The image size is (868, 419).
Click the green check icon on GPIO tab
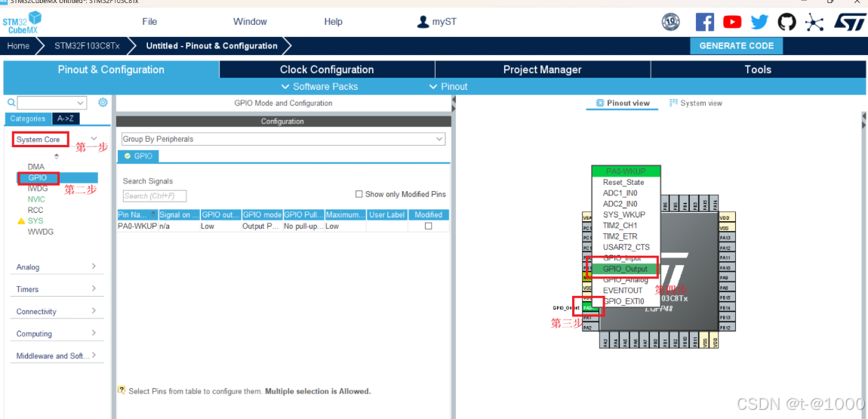pyautogui.click(x=128, y=156)
